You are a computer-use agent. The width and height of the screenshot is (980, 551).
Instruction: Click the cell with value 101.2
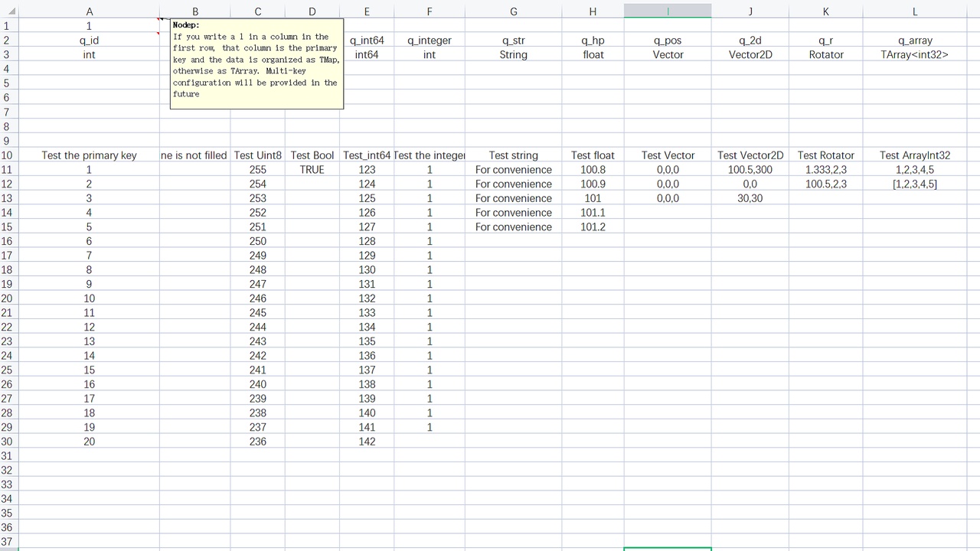click(x=593, y=227)
